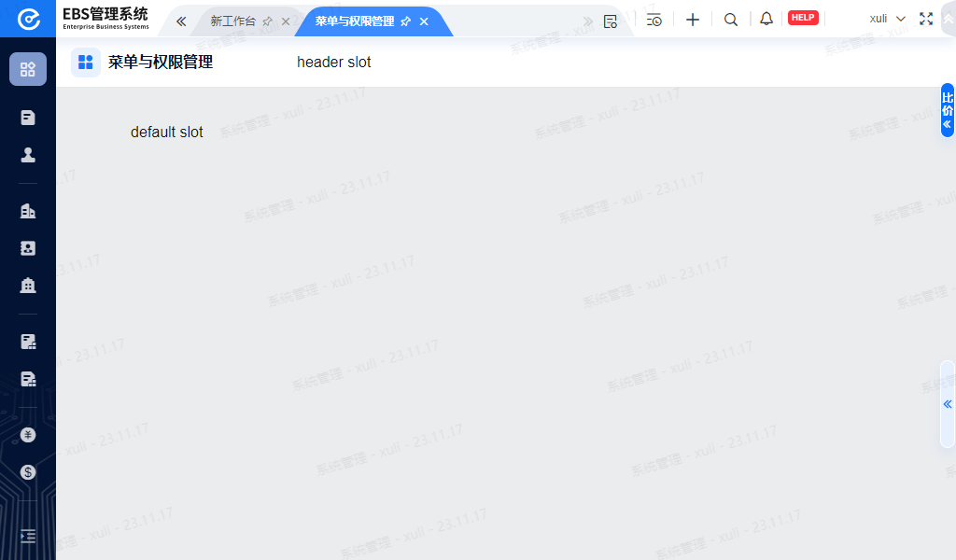Expand the right edge collapsed panel
This screenshot has width=956, height=560.
948,404
